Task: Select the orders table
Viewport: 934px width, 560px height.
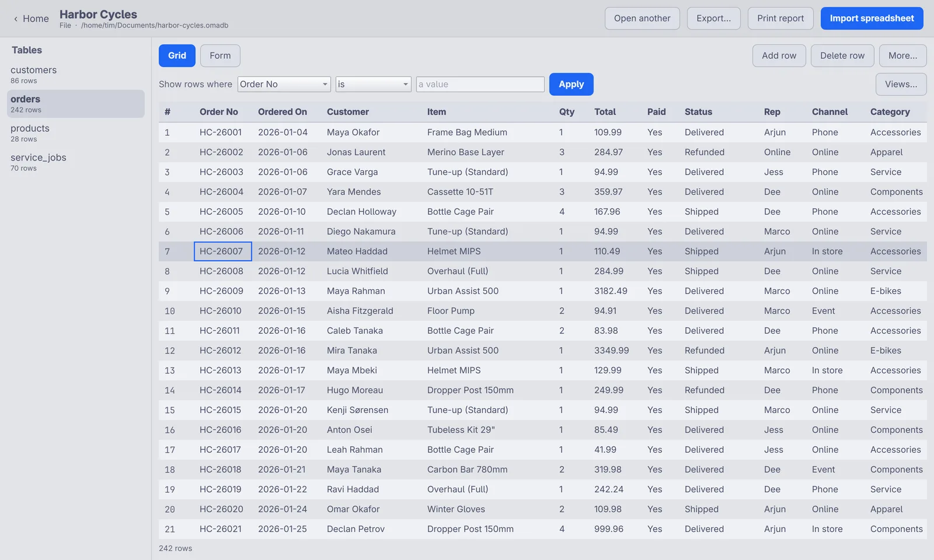Action: coord(76,104)
